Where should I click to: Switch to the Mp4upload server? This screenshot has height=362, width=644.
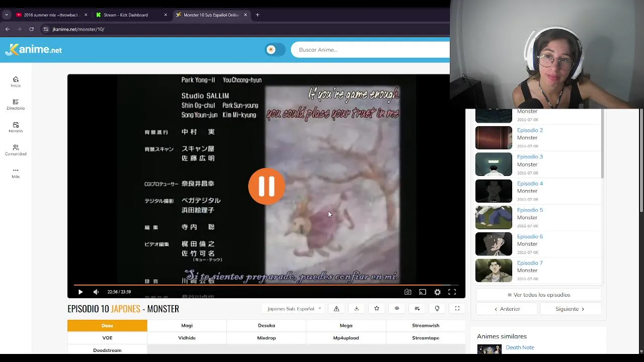(x=346, y=338)
